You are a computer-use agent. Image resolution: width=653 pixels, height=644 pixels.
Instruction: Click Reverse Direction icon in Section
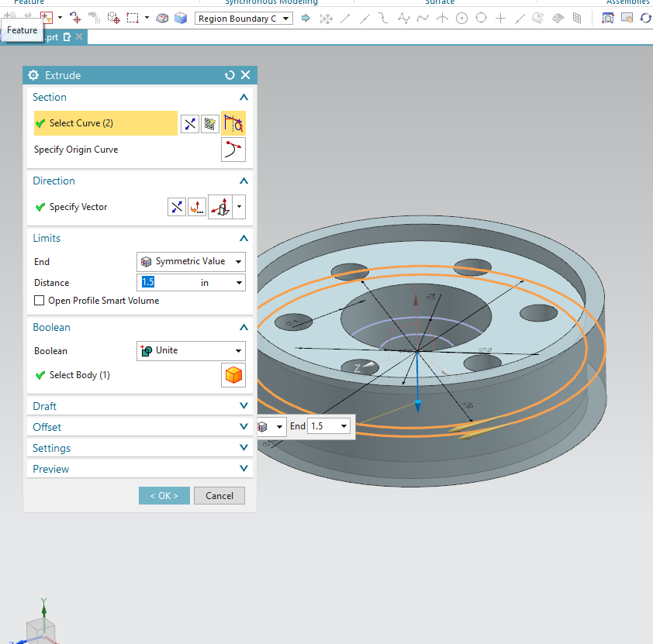pyautogui.click(x=190, y=123)
